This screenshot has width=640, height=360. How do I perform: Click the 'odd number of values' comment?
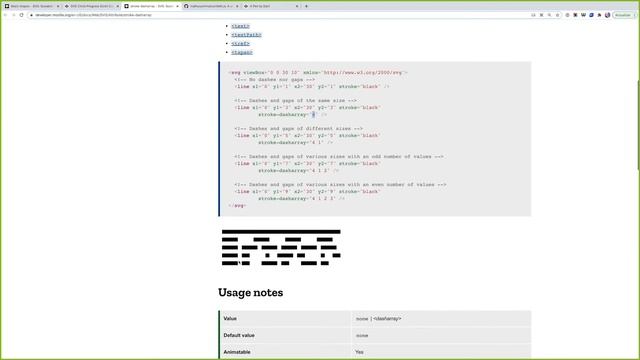pos(339,157)
